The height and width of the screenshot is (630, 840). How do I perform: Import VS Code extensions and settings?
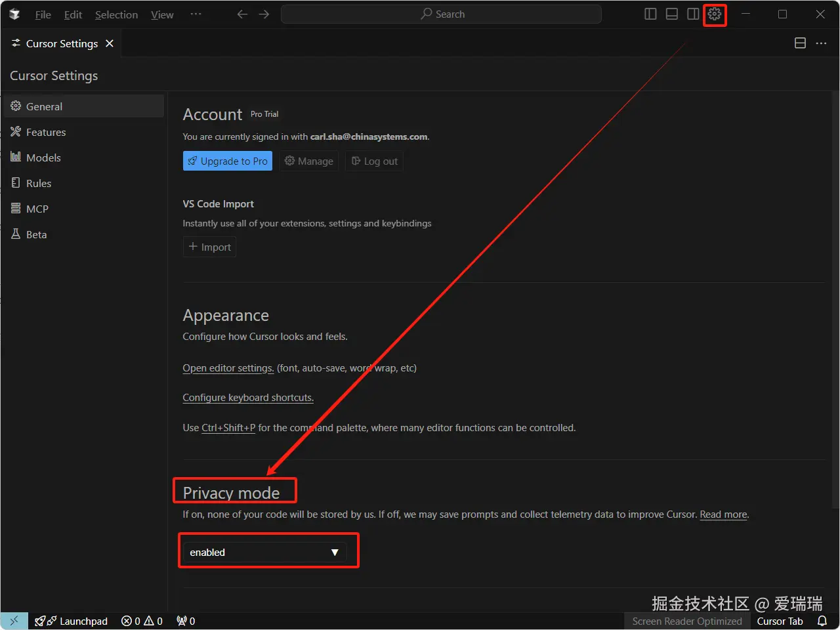(209, 247)
